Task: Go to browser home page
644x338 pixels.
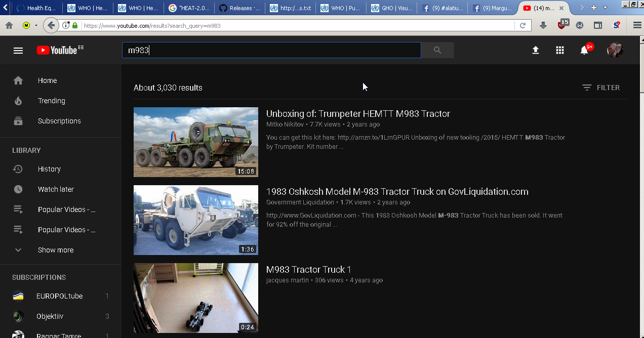Action: click(x=9, y=25)
